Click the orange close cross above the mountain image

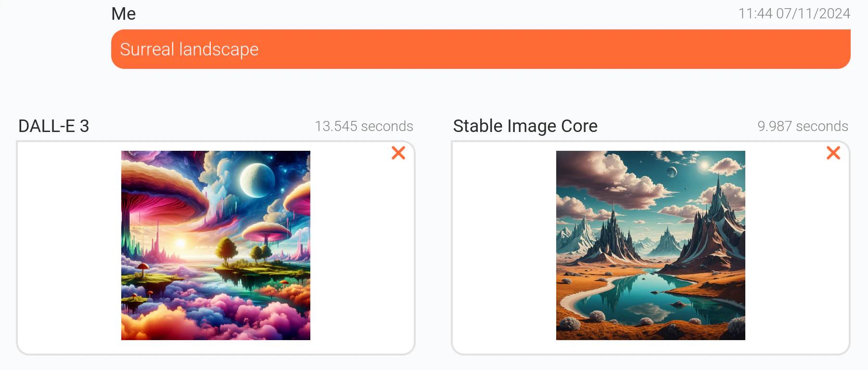pyautogui.click(x=833, y=153)
